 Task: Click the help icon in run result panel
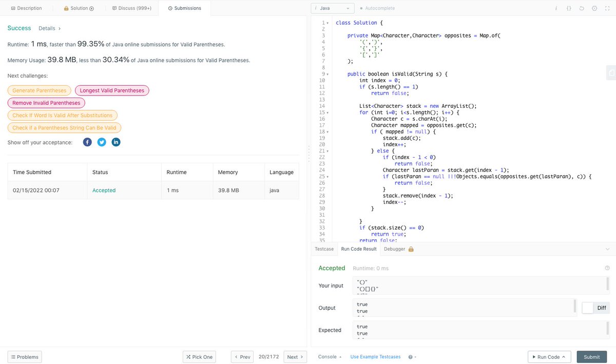607,268
